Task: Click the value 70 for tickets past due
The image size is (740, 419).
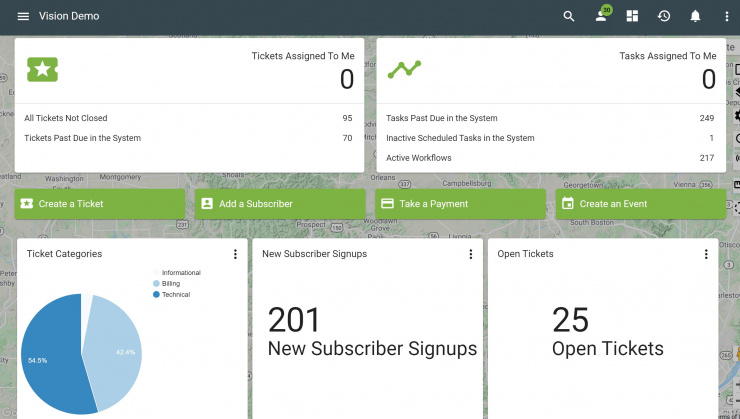Action: click(x=347, y=138)
